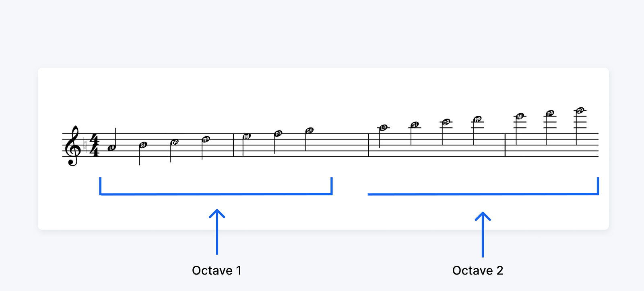The height and width of the screenshot is (291, 644).
Task: Click the Si note in the first measure
Action: pyautogui.click(x=143, y=145)
